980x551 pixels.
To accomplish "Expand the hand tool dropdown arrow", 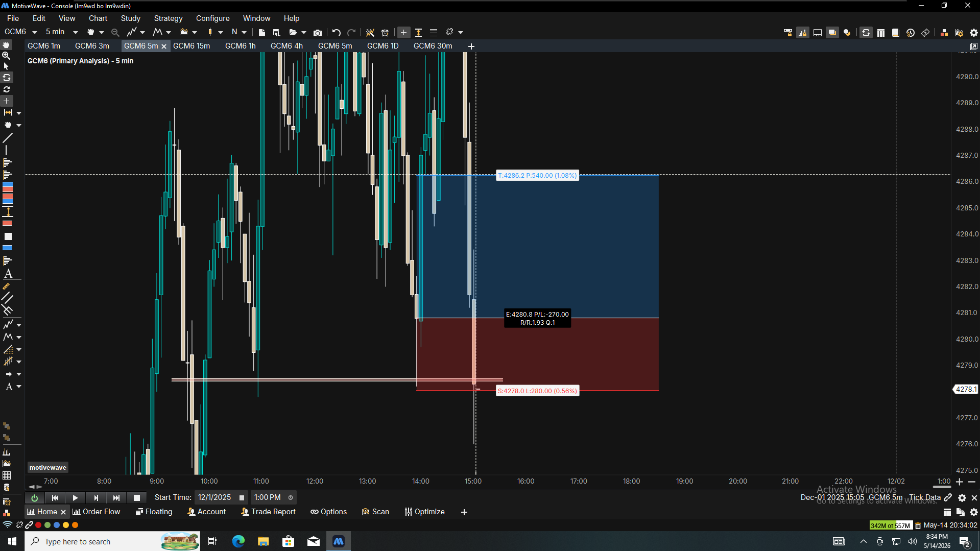I will 102,33.
